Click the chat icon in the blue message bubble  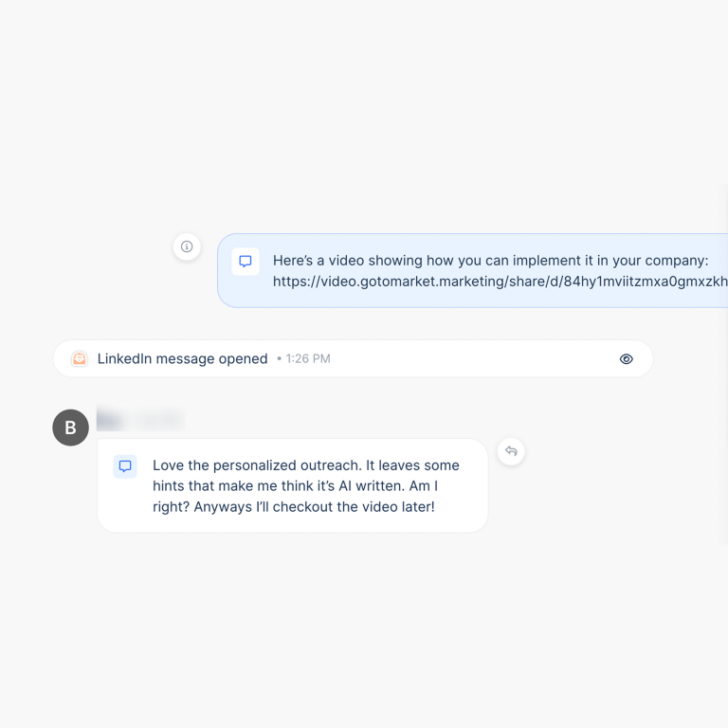(246, 262)
